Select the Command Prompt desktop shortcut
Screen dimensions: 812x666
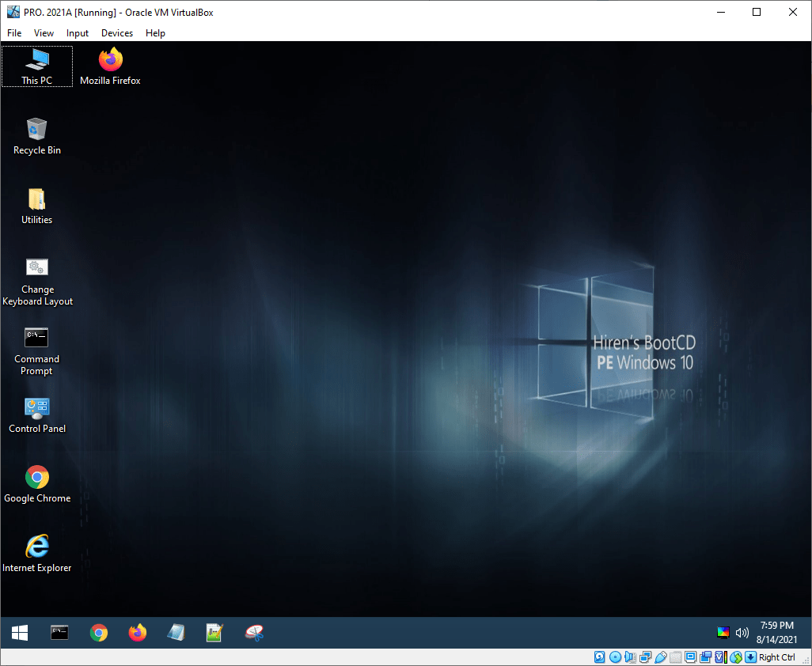36,351
